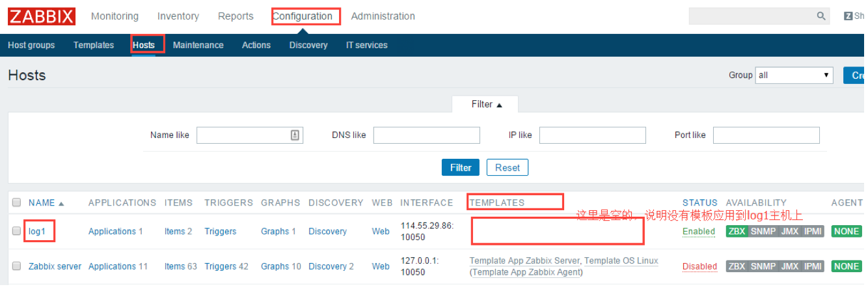Open the Monitoring menu
Screen dimensions: 868x289
pos(115,16)
